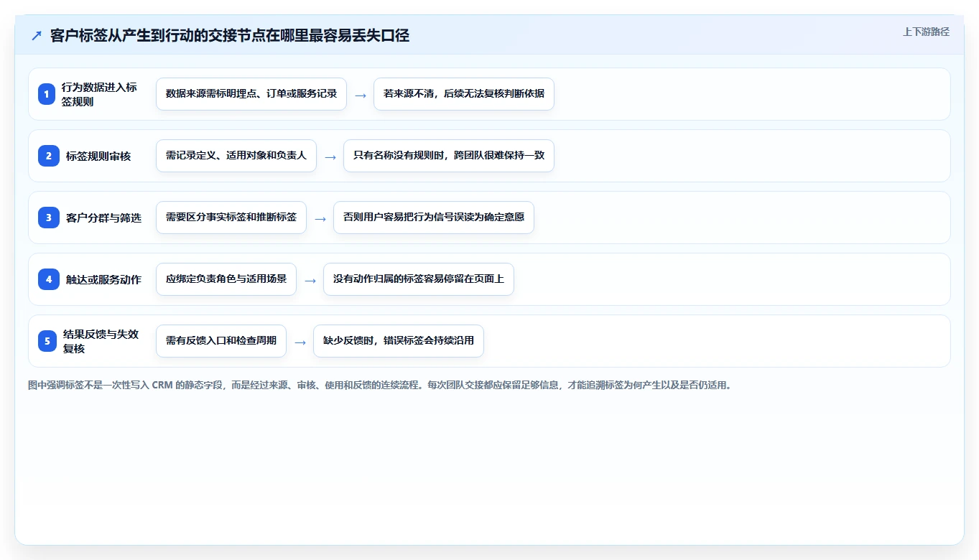The width and height of the screenshot is (979, 560).
Task: Click the 需有反馈入口和检查周期 box
Action: (221, 341)
